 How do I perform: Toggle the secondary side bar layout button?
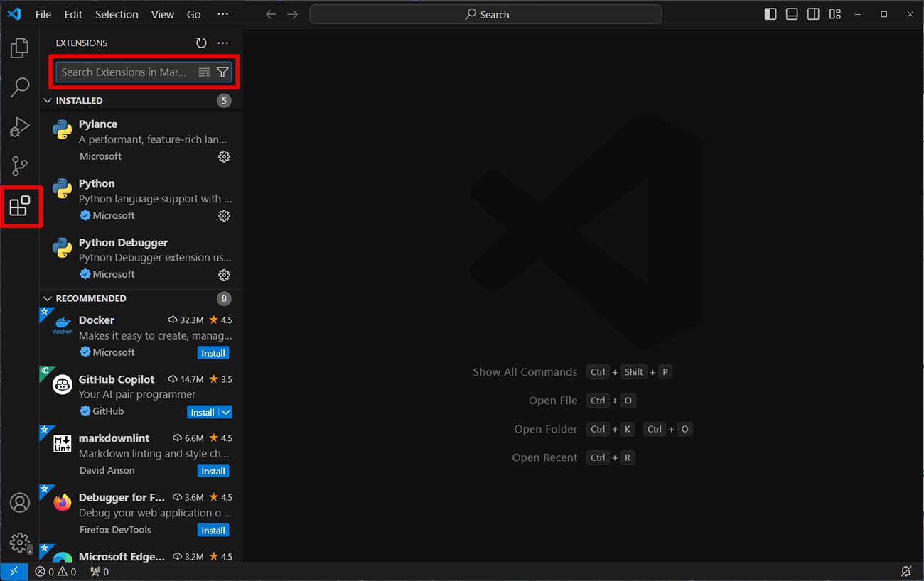(813, 14)
